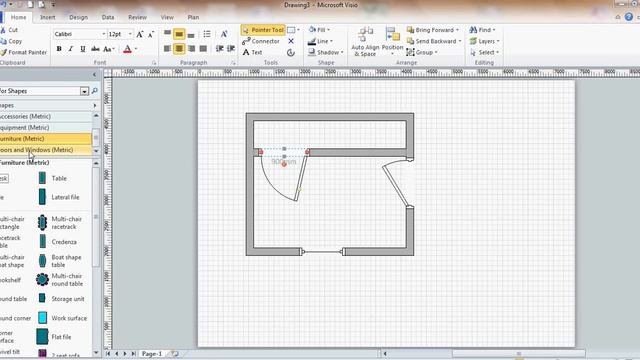Open the Review ribbon tab

click(x=137, y=17)
